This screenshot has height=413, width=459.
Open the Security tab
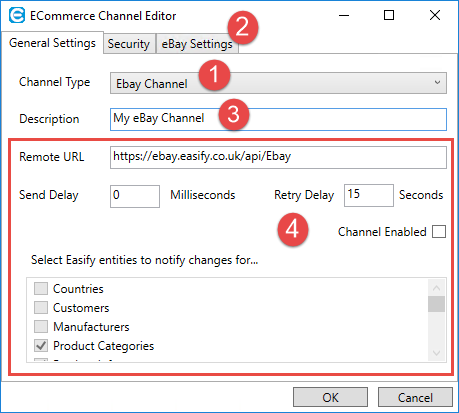(x=129, y=44)
